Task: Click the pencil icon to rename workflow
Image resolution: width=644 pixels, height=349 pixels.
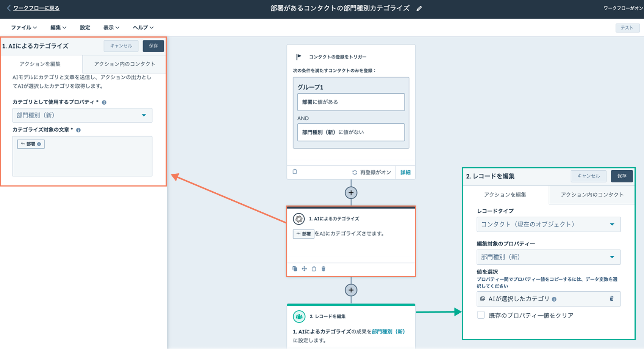Action: click(419, 9)
